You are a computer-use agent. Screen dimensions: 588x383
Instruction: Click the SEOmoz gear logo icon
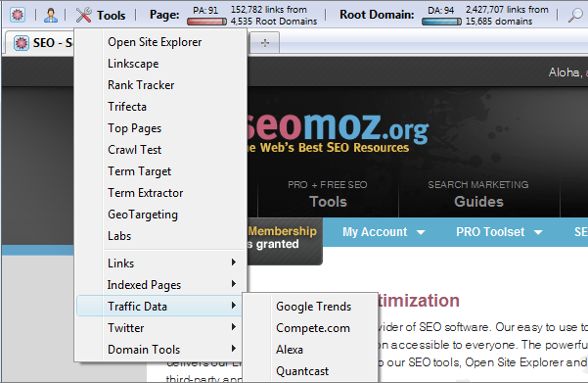18,15
